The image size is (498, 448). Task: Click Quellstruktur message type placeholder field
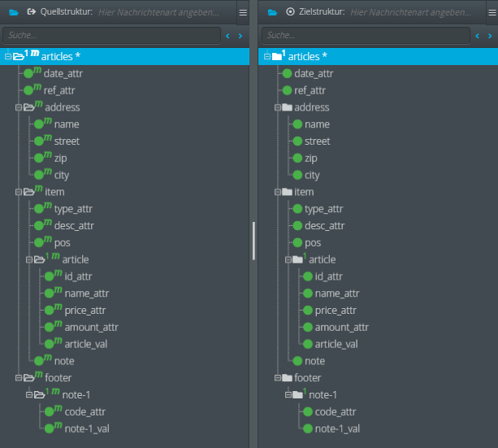158,12
